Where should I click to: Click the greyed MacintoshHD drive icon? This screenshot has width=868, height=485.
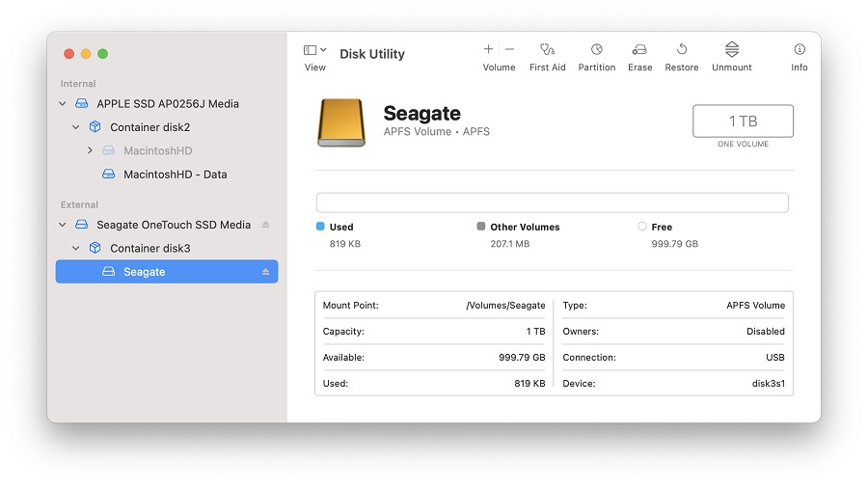pyautogui.click(x=108, y=150)
